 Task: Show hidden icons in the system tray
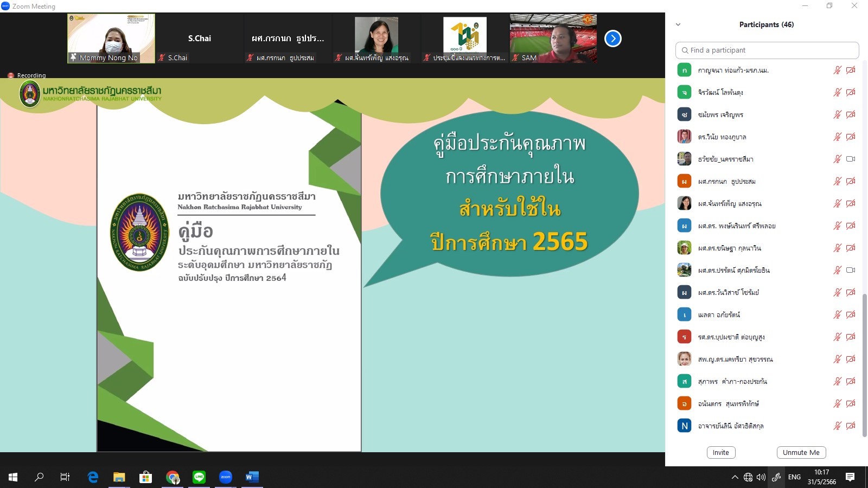coord(735,477)
